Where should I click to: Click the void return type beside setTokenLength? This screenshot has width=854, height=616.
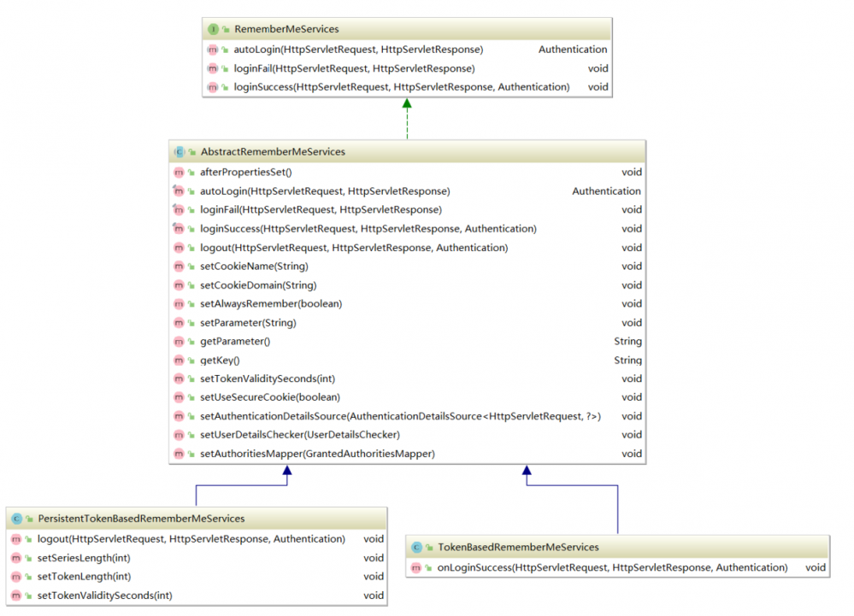point(374,576)
